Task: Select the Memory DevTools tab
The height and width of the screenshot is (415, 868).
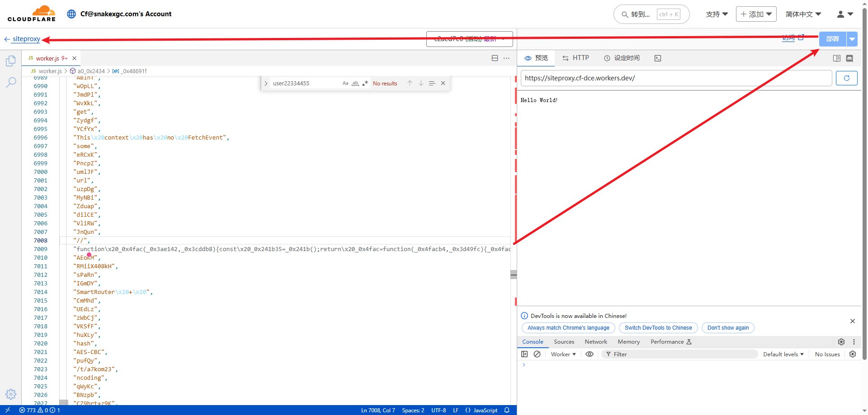Action: pos(628,342)
